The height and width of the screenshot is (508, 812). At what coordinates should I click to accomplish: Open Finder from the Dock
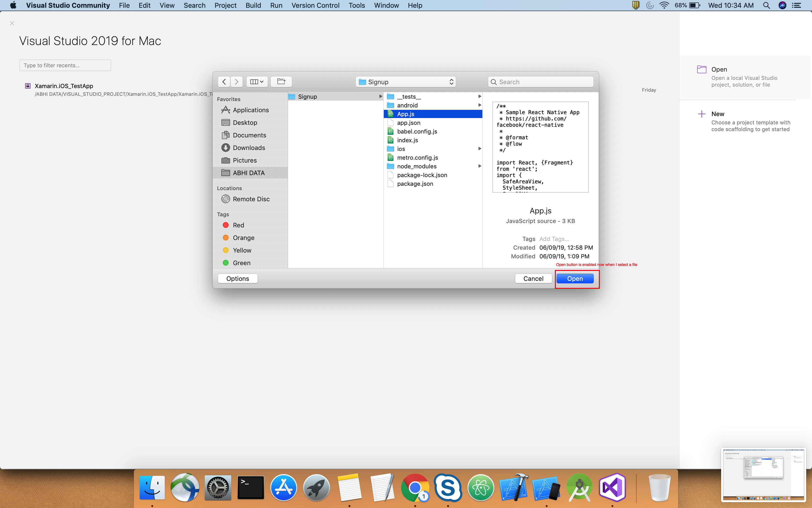coord(152,487)
